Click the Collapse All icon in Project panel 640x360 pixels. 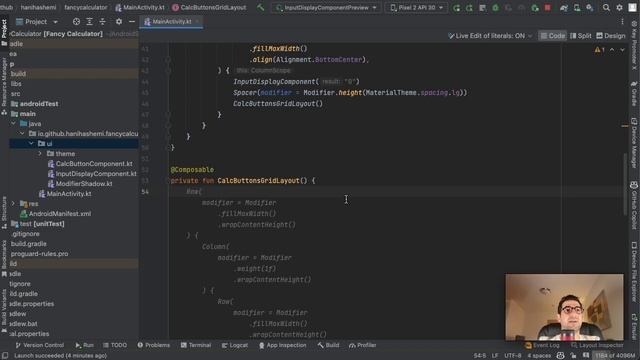pos(102,22)
